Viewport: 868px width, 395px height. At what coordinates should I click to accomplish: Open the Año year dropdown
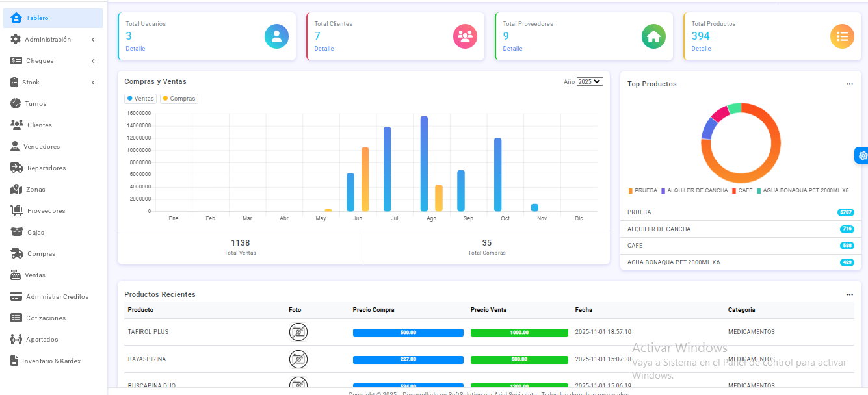(x=590, y=82)
